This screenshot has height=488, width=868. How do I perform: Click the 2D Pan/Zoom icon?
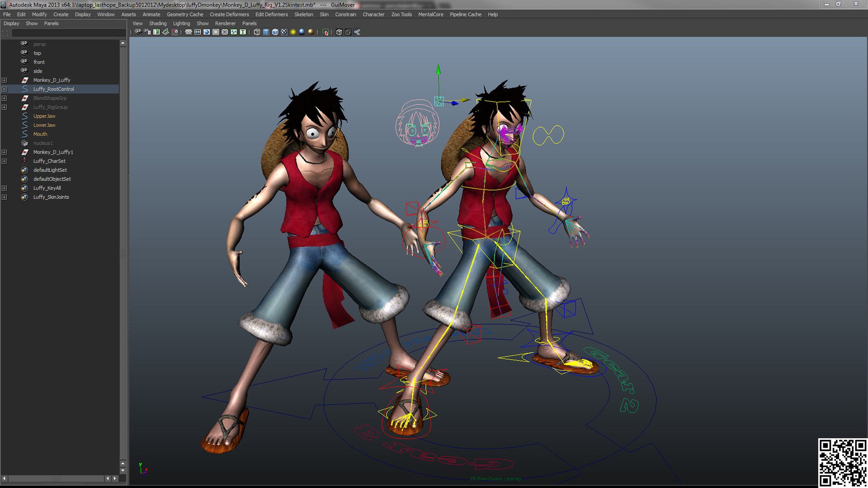point(175,32)
